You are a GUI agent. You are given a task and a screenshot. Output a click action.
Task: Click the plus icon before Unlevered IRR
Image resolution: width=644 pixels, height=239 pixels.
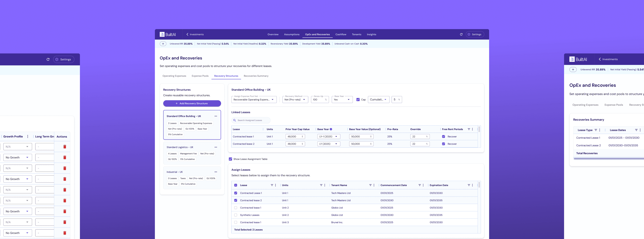[x=163, y=44]
